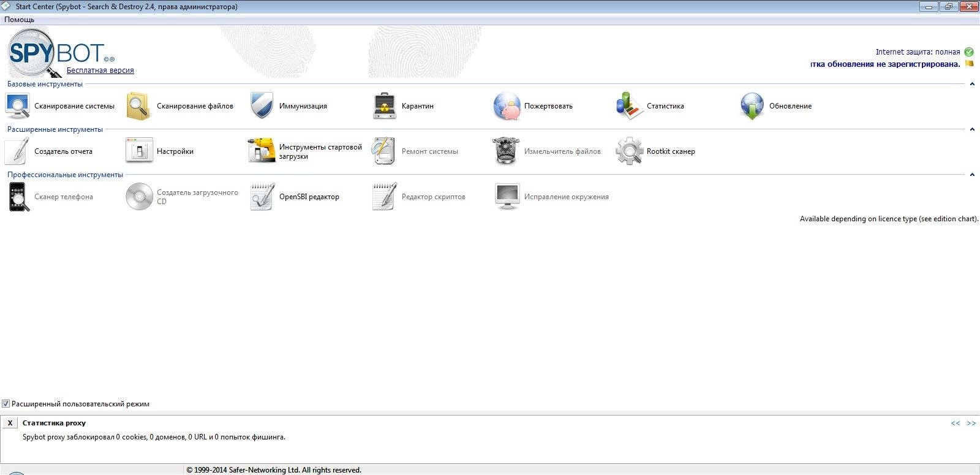The height and width of the screenshot is (475, 980).
Task: Collapse the Профессиональные инструменты section
Action: pos(972,175)
